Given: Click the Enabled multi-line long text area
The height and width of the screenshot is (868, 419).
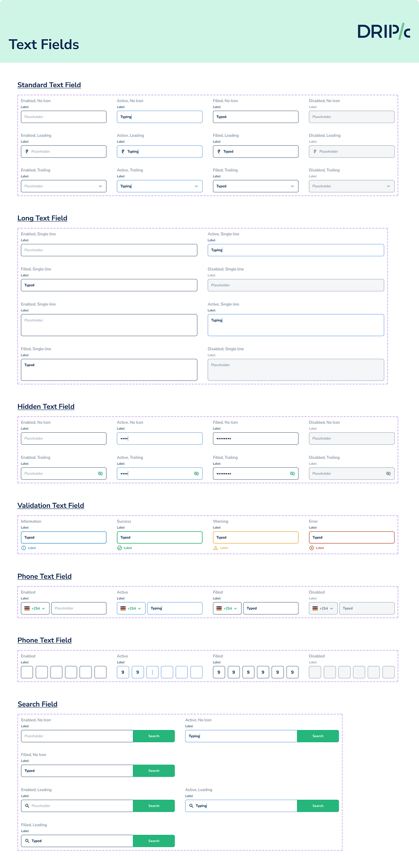Looking at the screenshot, I should click(109, 325).
